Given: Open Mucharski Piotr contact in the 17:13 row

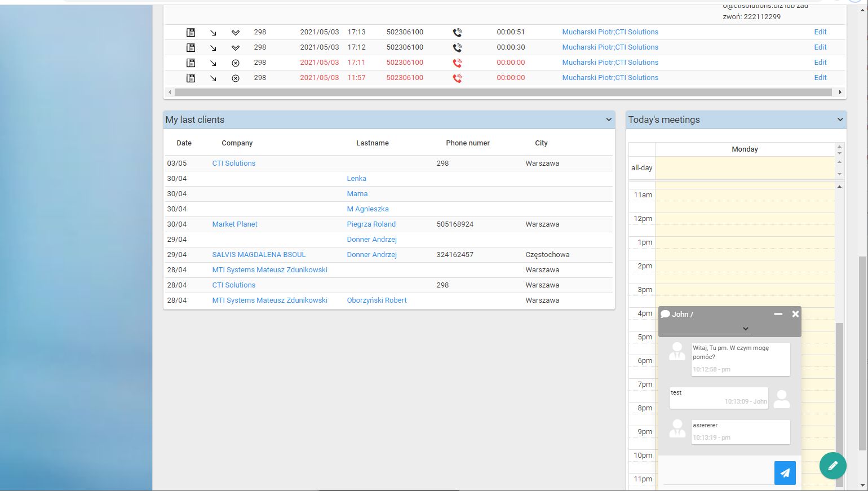Looking at the screenshot, I should click(x=610, y=32).
